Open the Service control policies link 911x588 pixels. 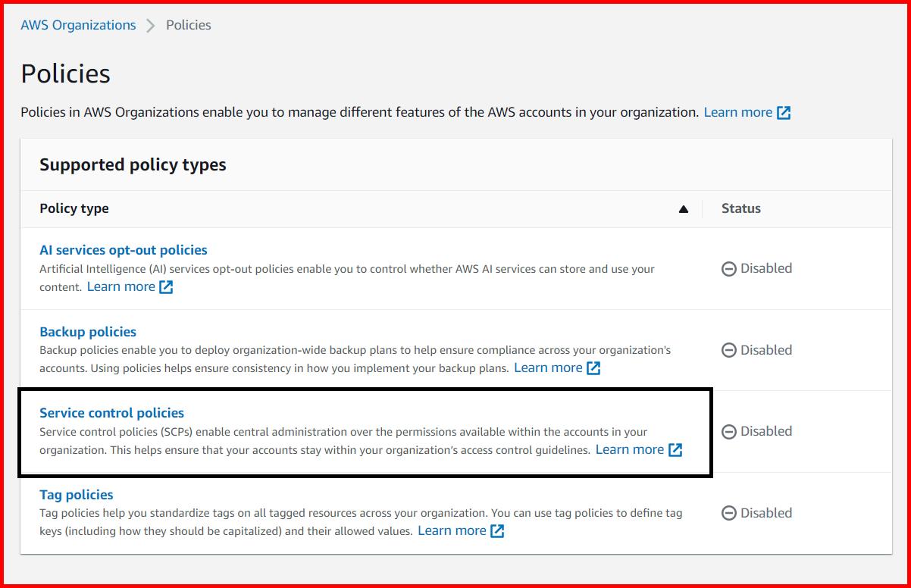111,413
